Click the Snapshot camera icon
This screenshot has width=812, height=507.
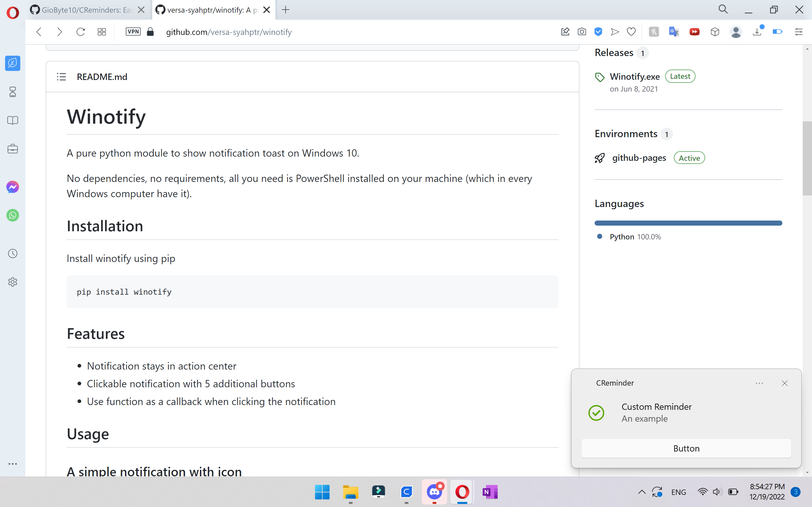click(582, 32)
